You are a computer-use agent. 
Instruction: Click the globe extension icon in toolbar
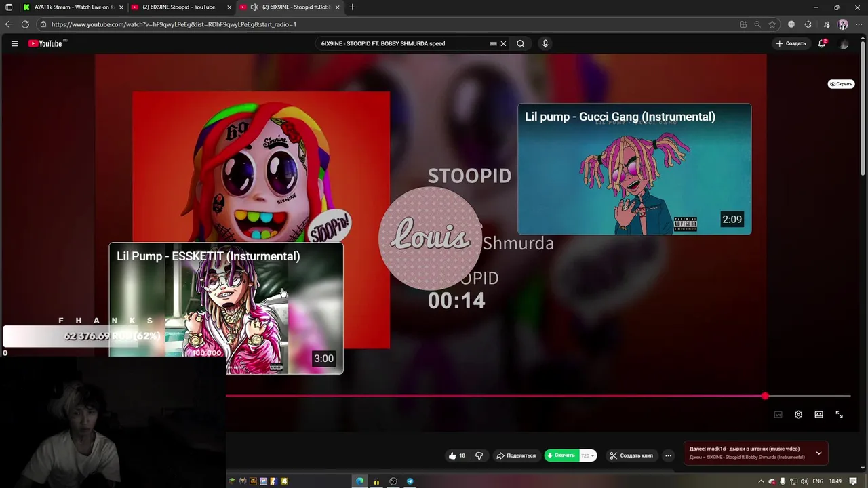pos(791,24)
